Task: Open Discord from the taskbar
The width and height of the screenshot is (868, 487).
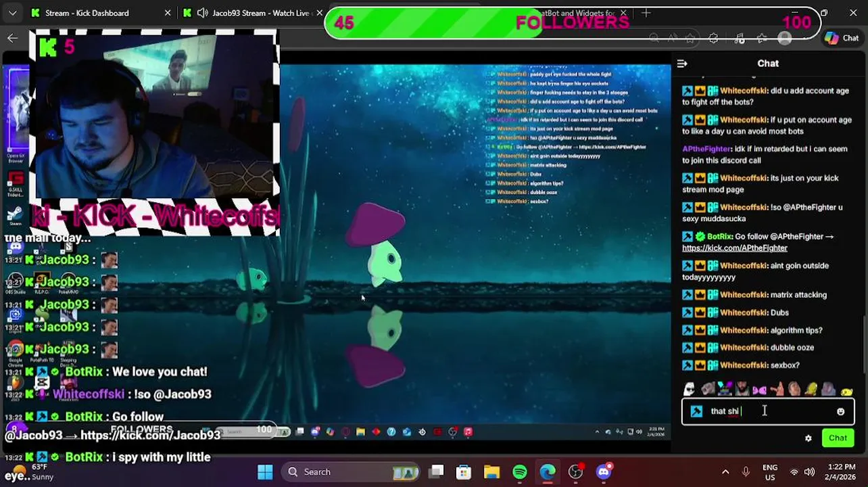Action: coord(604,472)
